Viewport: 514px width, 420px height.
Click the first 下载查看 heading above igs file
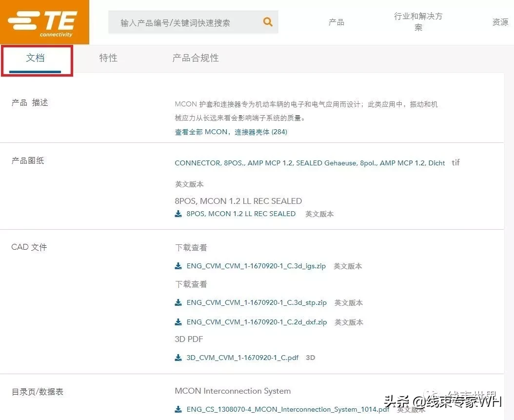tap(191, 247)
